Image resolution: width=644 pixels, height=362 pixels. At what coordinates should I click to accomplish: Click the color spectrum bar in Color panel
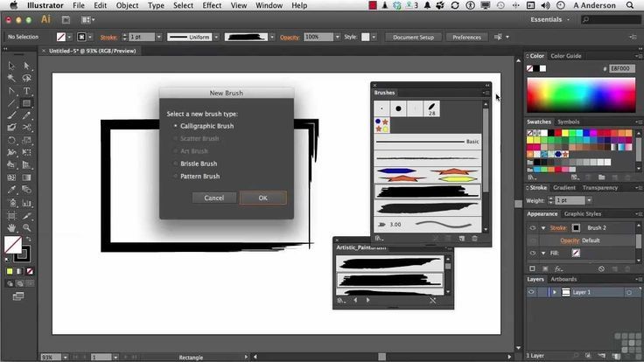coord(581,95)
